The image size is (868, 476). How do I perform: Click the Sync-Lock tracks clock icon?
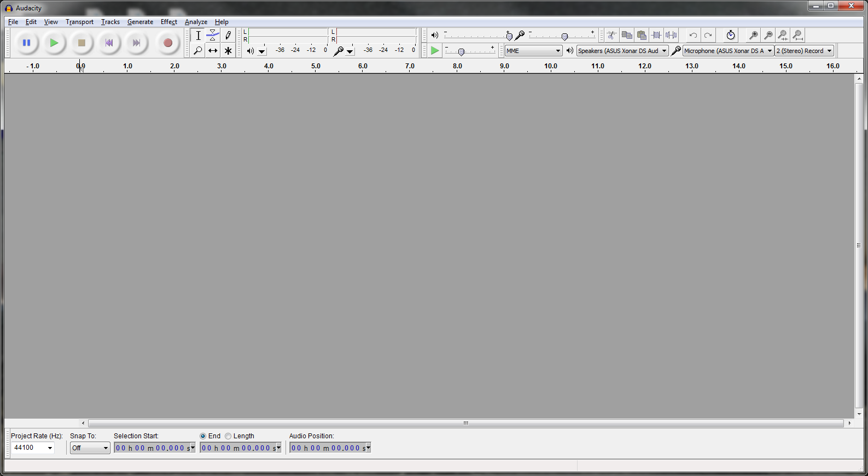[x=731, y=35]
